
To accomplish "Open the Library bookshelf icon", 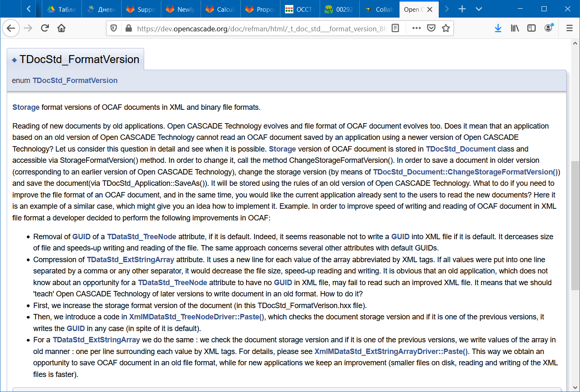I will pyautogui.click(x=515, y=28).
